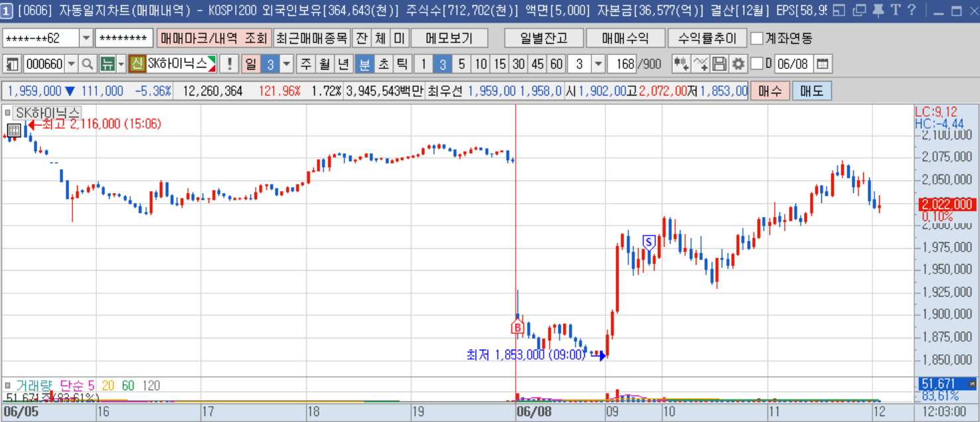Viewport: 980px width, 422px height.
Task: Click the B buy marker on chart
Action: (517, 327)
